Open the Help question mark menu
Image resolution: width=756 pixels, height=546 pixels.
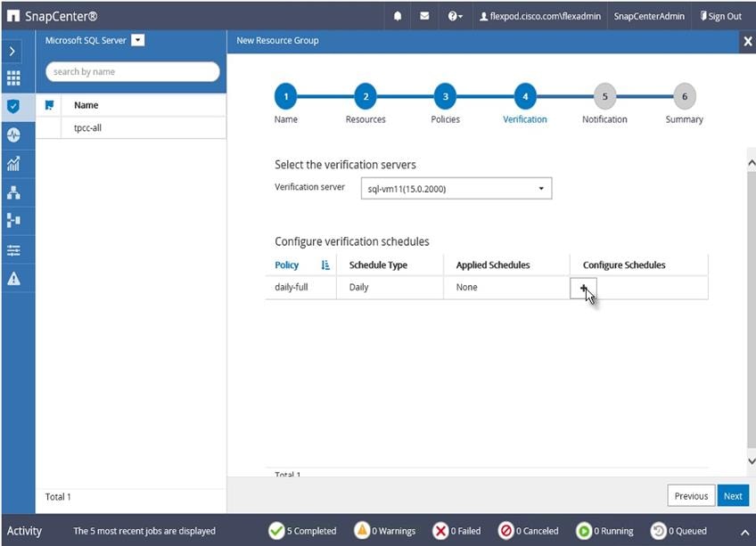click(x=455, y=16)
